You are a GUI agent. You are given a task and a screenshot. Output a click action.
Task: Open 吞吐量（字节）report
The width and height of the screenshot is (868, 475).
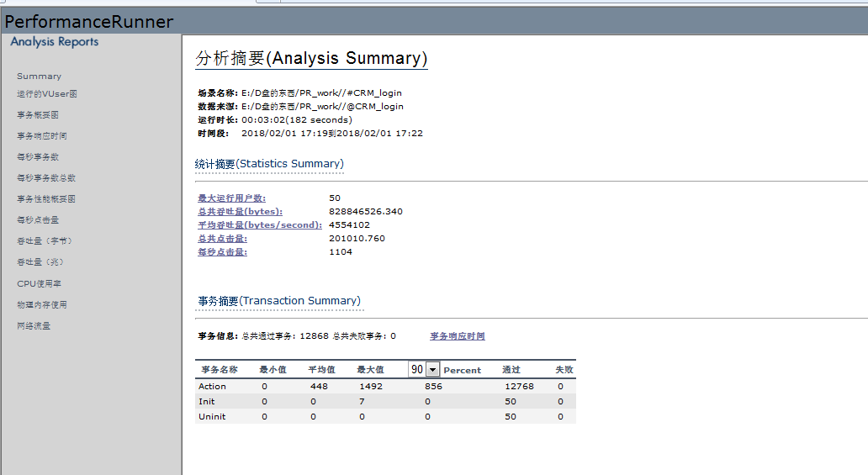click(45, 241)
